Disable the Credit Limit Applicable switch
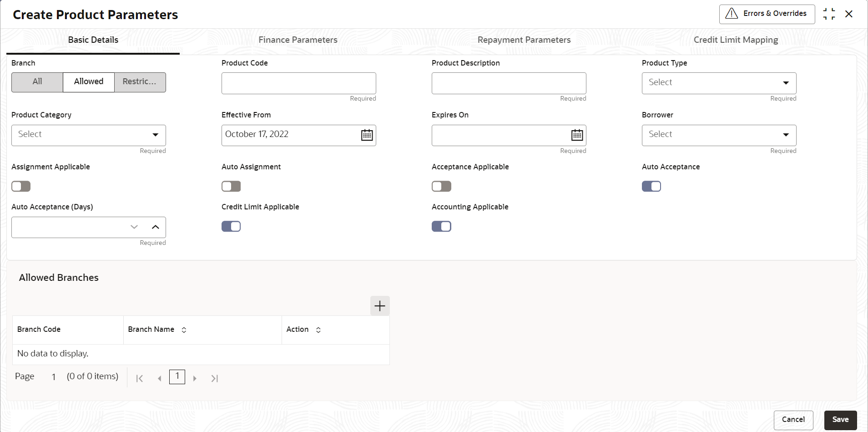The width and height of the screenshot is (868, 432). click(231, 226)
